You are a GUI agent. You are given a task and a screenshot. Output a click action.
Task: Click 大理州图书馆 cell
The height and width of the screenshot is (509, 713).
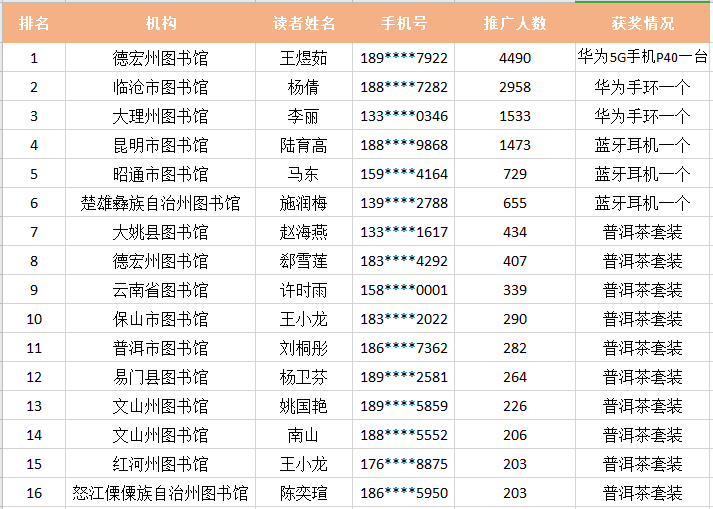(x=161, y=116)
